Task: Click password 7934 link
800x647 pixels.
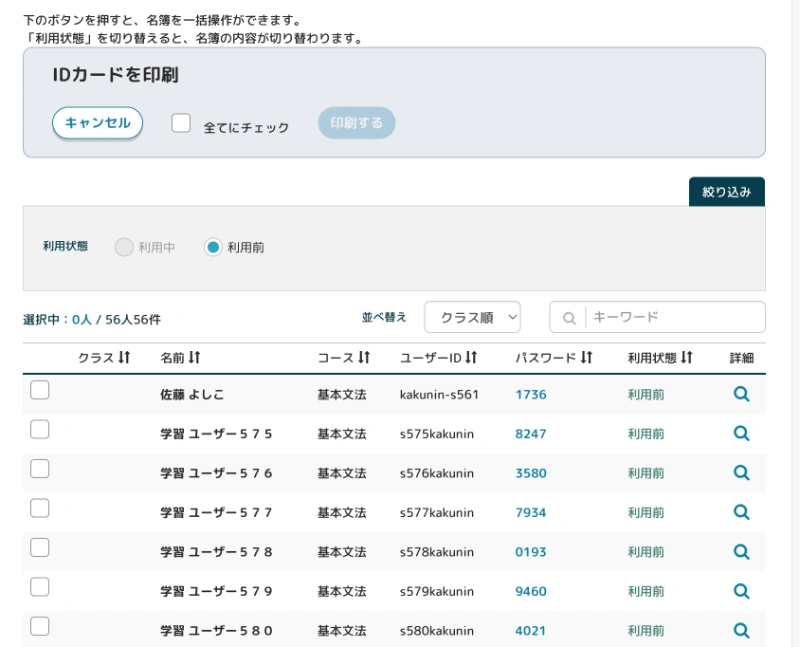Action: (531, 512)
